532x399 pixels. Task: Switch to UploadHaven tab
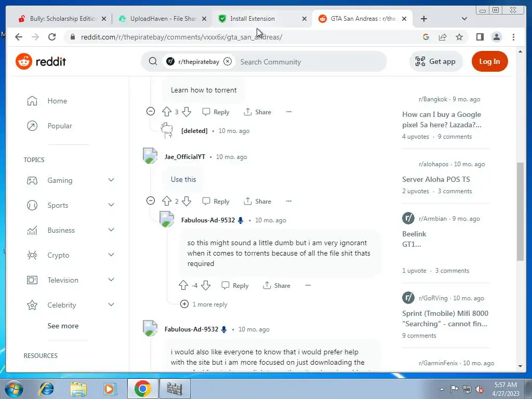(x=163, y=19)
